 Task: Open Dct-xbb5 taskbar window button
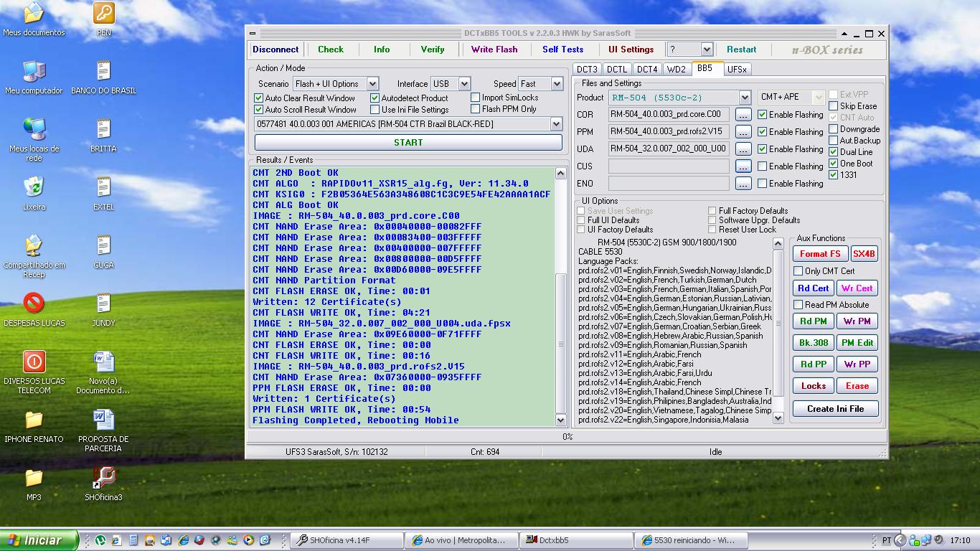[x=576, y=540]
